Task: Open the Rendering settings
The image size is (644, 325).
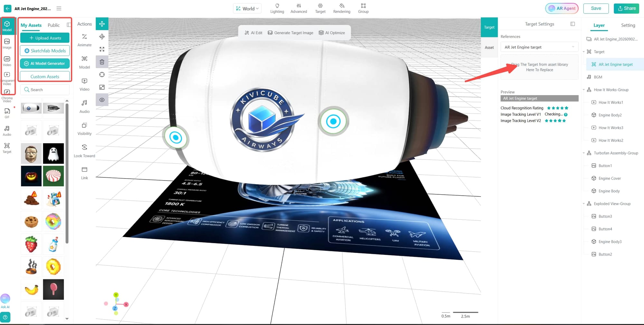Action: coord(342,8)
